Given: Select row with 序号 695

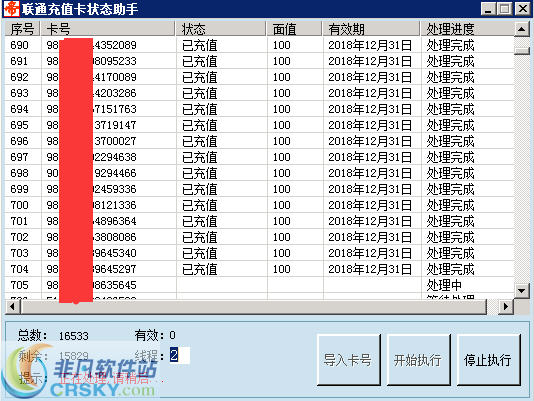Looking at the screenshot, I should (259, 125).
